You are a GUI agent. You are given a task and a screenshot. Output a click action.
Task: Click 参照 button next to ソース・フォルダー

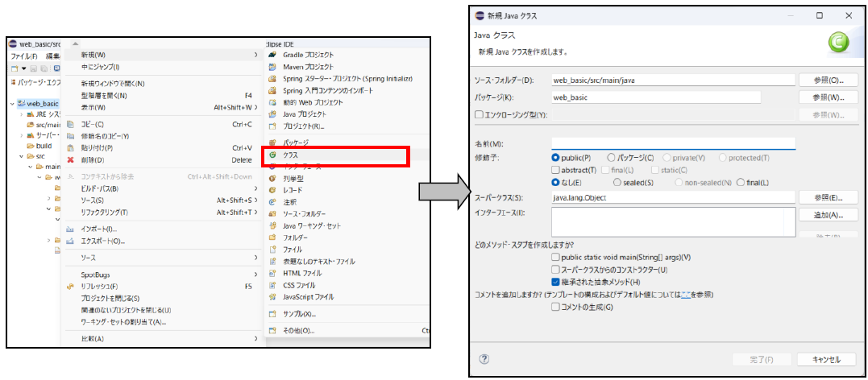pyautogui.click(x=821, y=81)
